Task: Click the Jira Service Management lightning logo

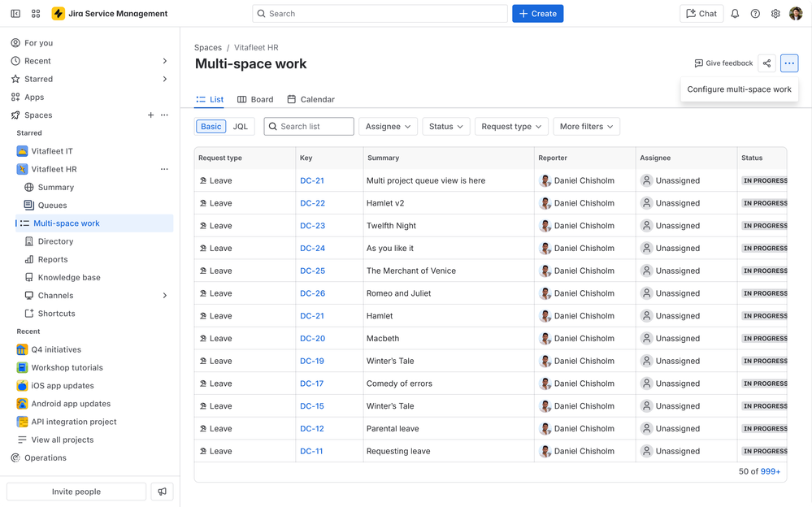Action: [58, 14]
